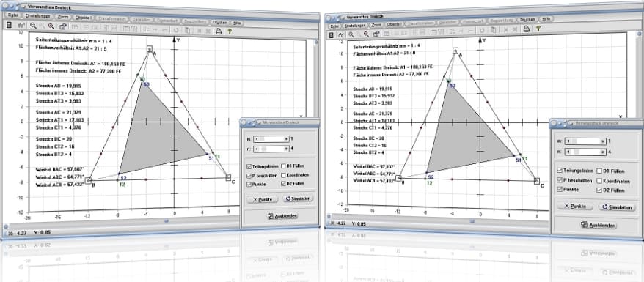Toggle P beschriften checkbox in left panel
The image size is (644, 282).
click(249, 176)
